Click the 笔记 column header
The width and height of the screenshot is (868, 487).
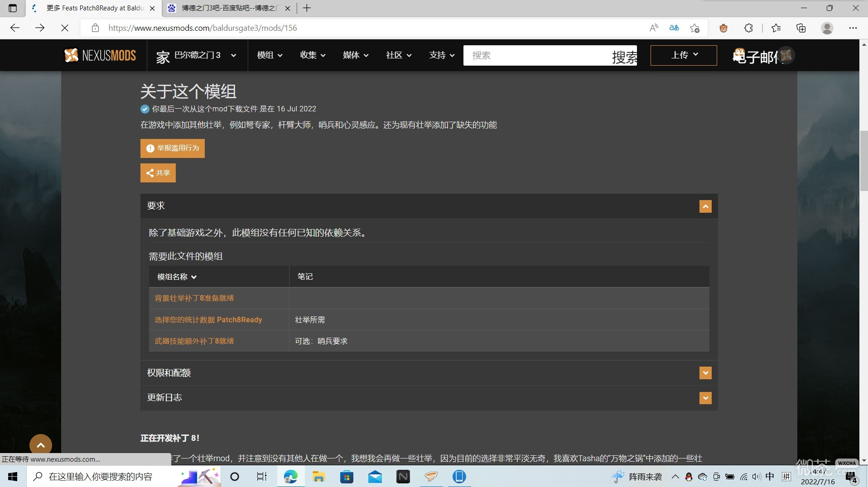305,277
